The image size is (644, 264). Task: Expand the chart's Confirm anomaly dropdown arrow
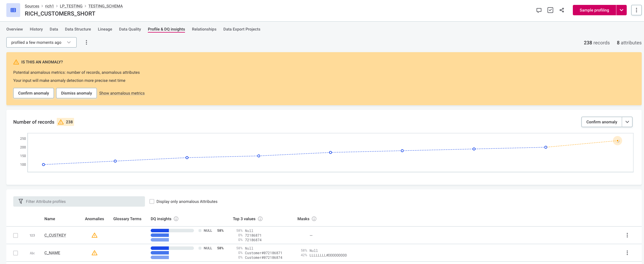(x=627, y=122)
